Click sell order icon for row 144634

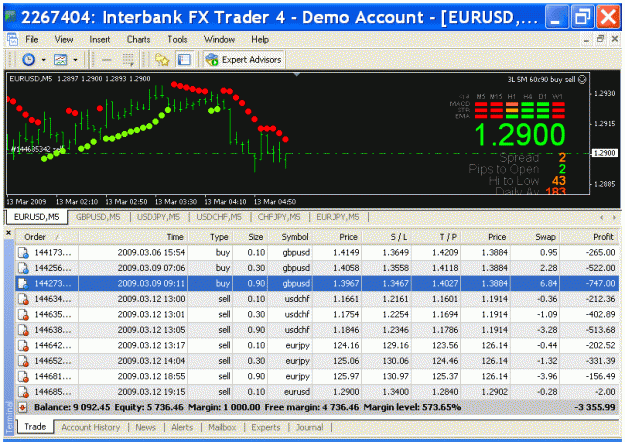click(24, 299)
